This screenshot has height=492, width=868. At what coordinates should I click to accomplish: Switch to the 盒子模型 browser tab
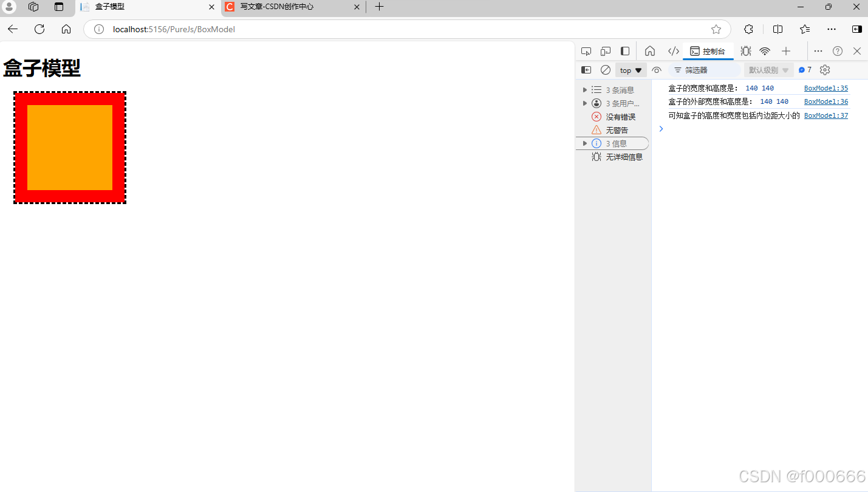tap(148, 7)
